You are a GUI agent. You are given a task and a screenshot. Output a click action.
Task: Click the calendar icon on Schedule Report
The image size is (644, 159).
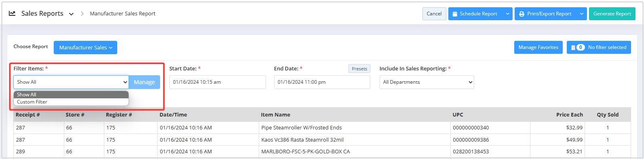[x=455, y=14]
